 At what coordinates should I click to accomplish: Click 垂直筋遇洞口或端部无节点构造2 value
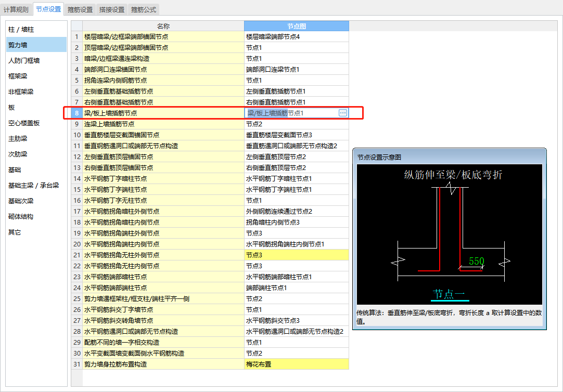tap(297, 146)
